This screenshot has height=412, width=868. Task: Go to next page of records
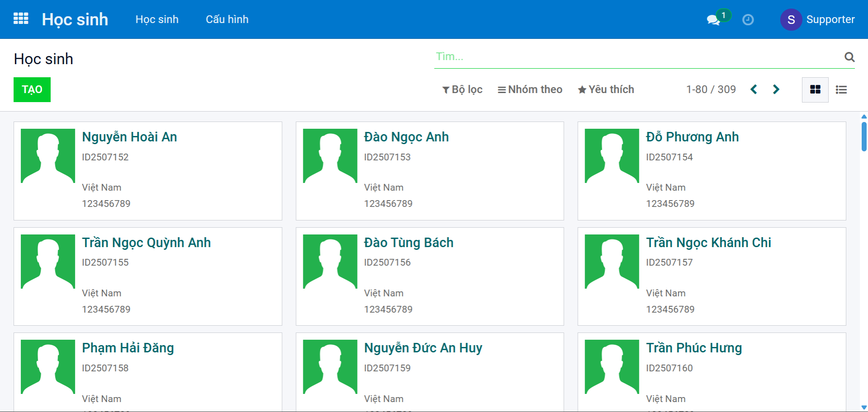776,89
